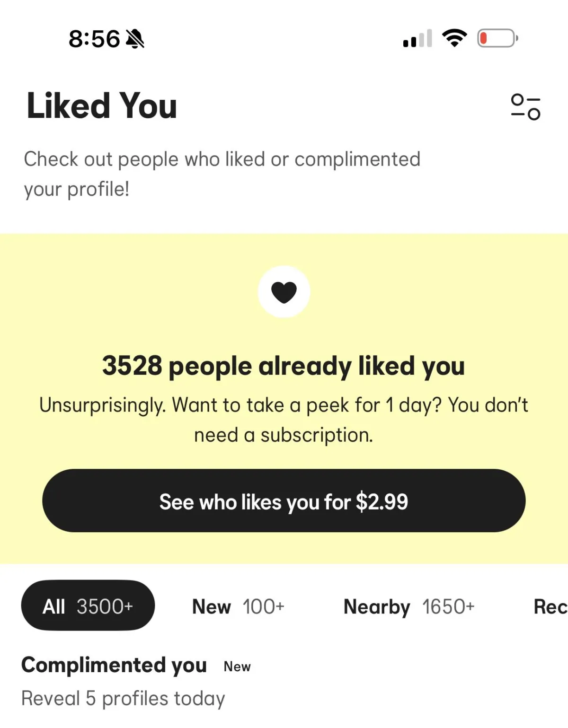Tap the 8:56 clock display
Screen dimensions: 568x728
pyautogui.click(x=94, y=39)
